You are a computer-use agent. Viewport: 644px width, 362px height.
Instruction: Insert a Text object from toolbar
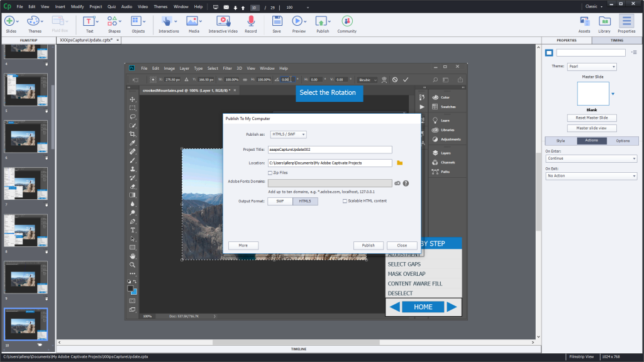pos(89,22)
